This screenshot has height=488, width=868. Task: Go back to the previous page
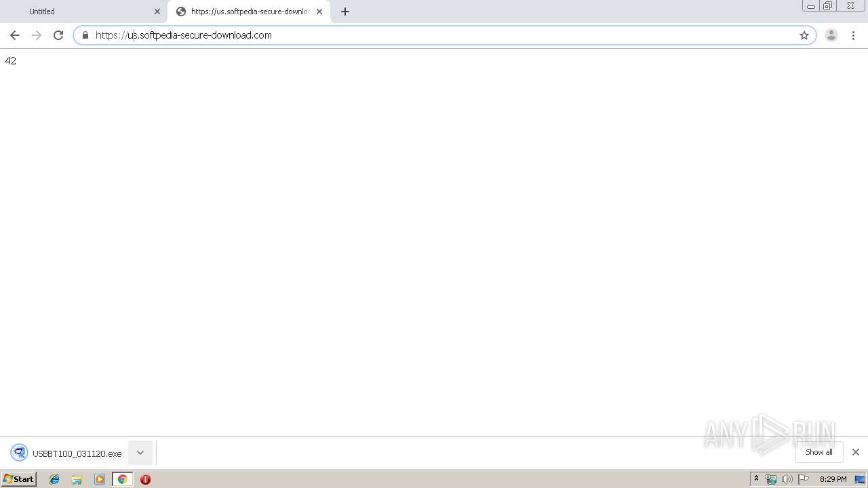(15, 35)
